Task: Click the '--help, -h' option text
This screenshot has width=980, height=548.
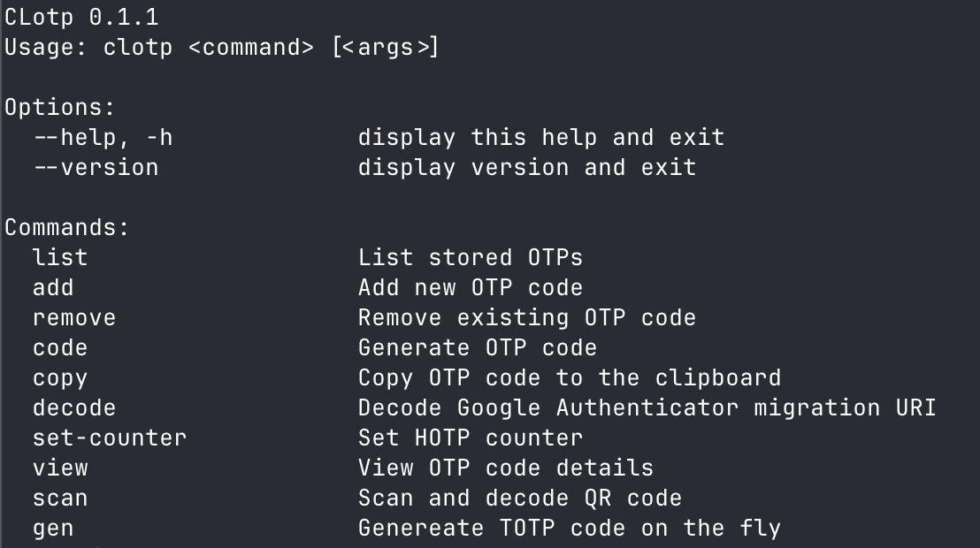Action: [103, 138]
